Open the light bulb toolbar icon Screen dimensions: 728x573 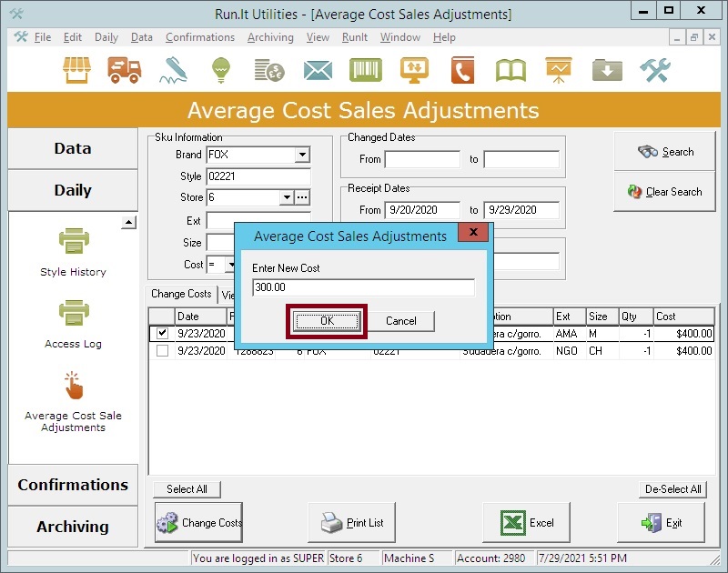[x=221, y=70]
